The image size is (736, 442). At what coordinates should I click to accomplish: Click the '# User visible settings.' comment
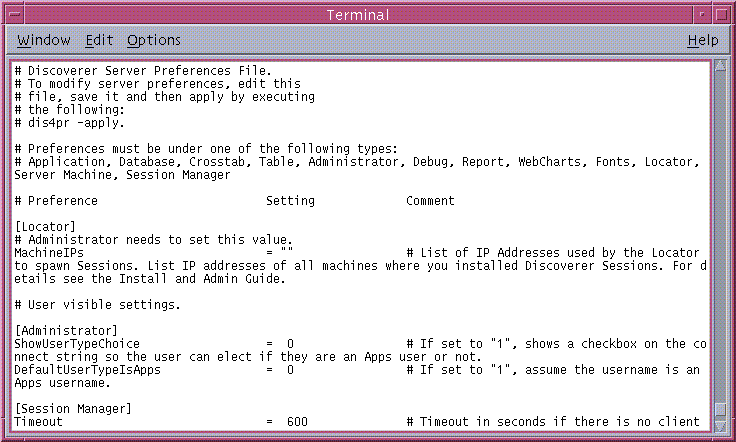click(97, 305)
